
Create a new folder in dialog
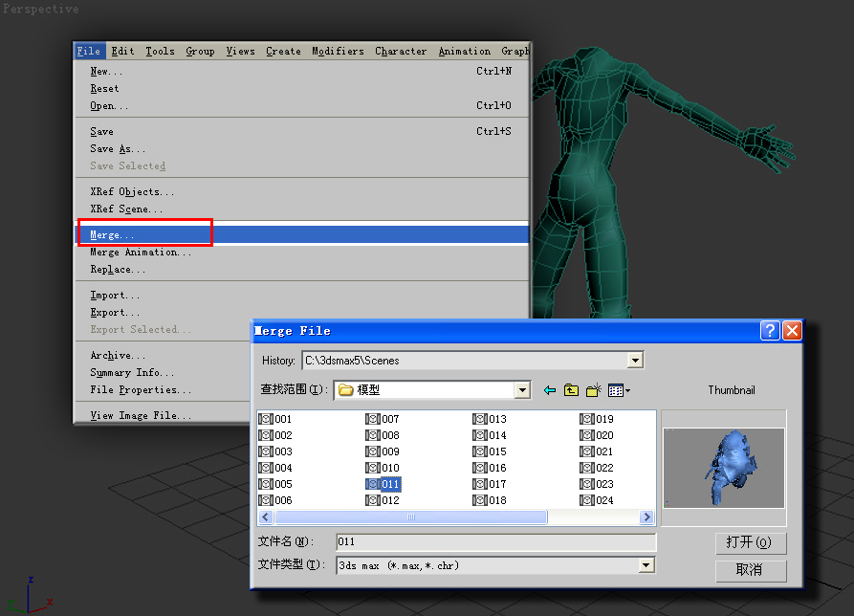point(594,390)
